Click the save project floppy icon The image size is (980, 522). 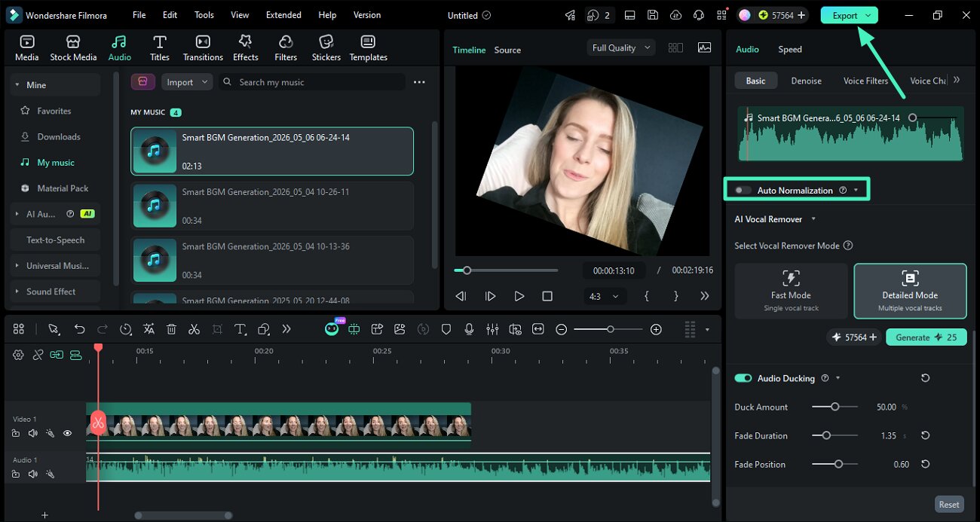(x=653, y=15)
